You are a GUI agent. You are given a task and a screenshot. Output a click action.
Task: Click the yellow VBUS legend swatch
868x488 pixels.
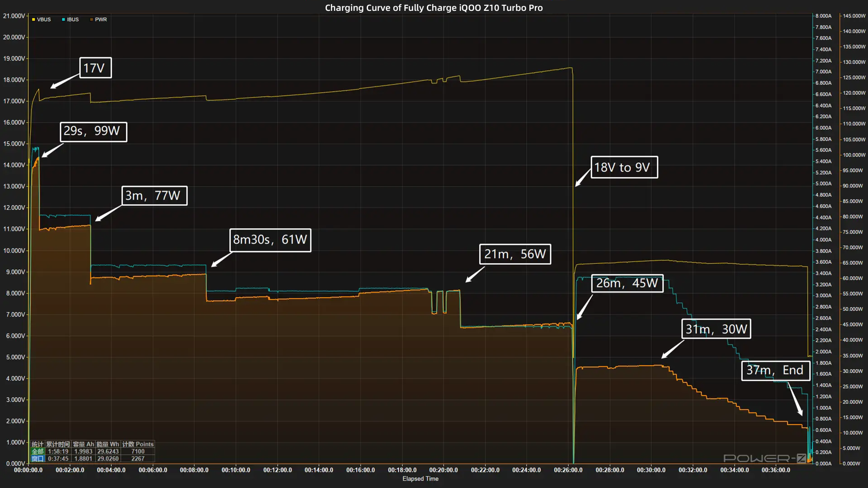tap(33, 19)
